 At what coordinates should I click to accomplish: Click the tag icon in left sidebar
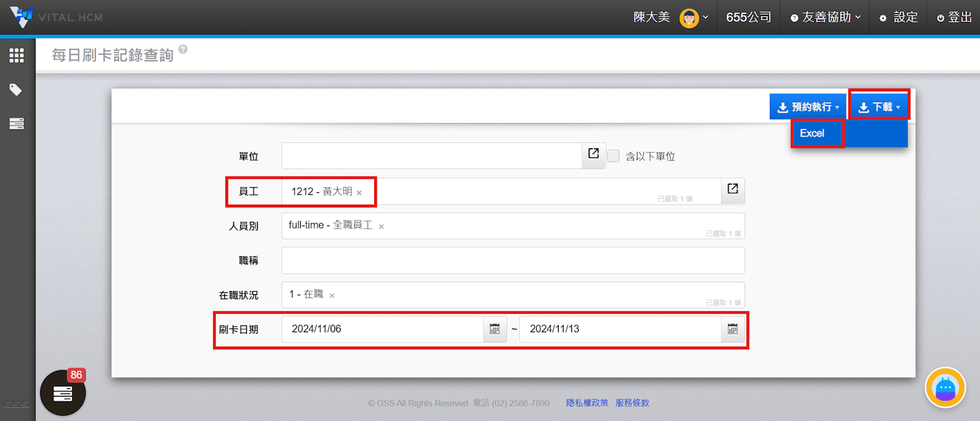coord(16,90)
